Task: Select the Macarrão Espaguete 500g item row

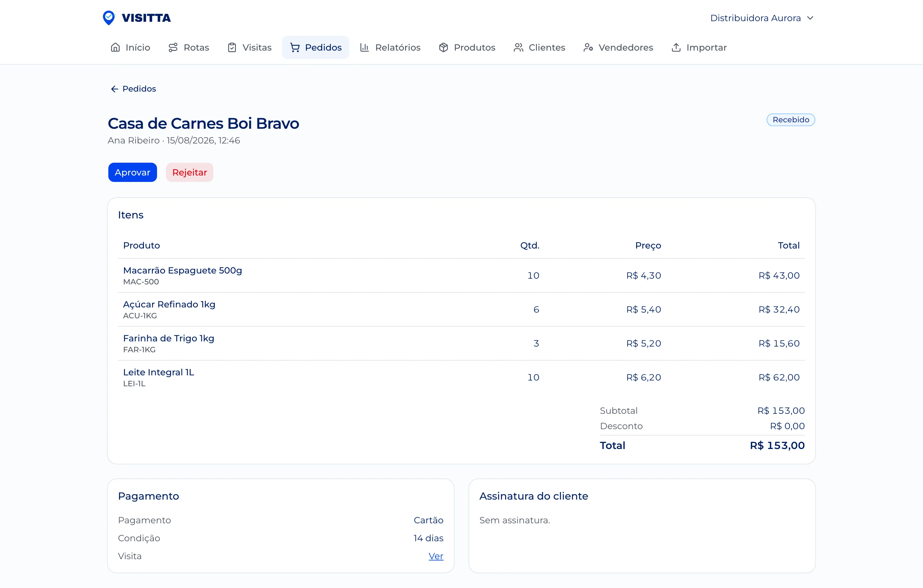Action: point(462,275)
